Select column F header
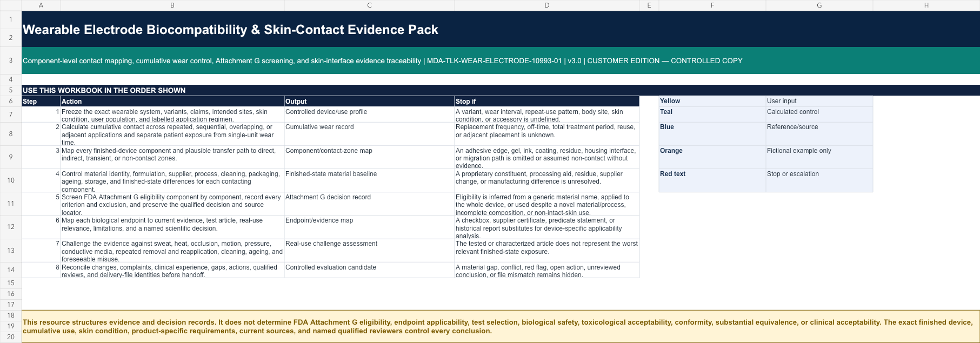Screen dimensions: 980x343 click(x=712, y=5)
